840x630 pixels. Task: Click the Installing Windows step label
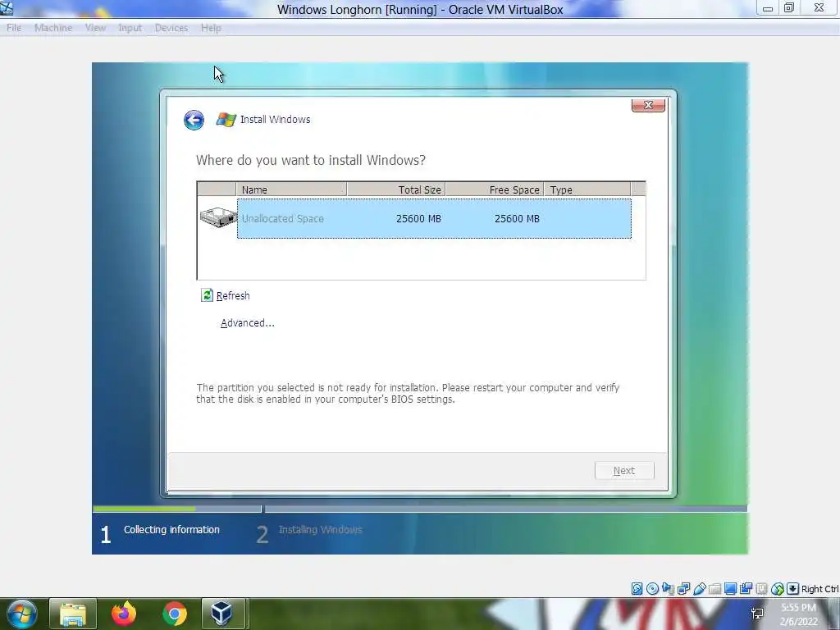[x=321, y=529]
